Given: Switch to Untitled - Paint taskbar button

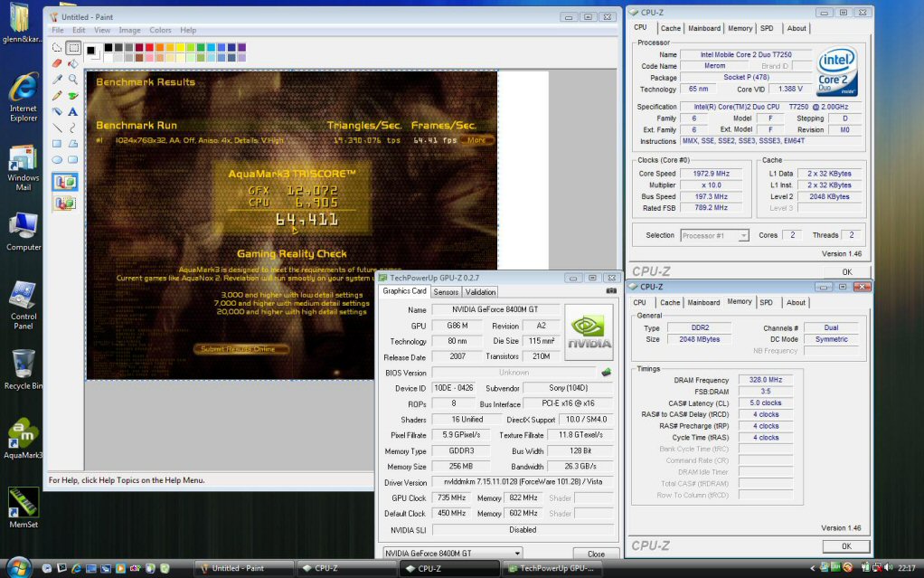Looking at the screenshot, I should [243, 569].
